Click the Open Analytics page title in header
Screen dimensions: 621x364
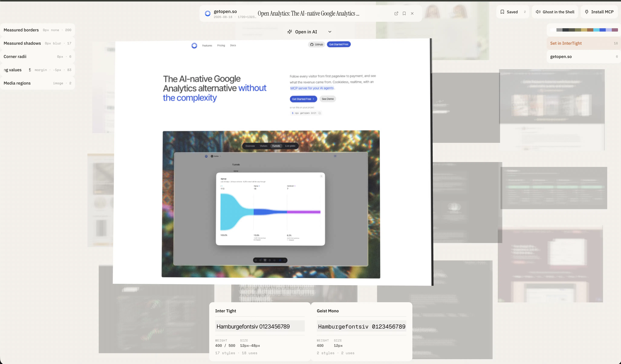click(x=309, y=14)
